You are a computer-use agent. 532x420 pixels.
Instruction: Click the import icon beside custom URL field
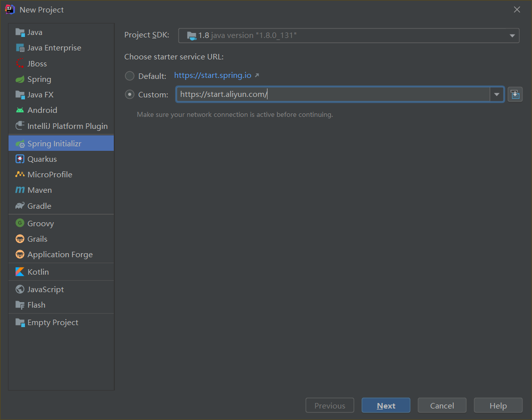click(x=515, y=94)
